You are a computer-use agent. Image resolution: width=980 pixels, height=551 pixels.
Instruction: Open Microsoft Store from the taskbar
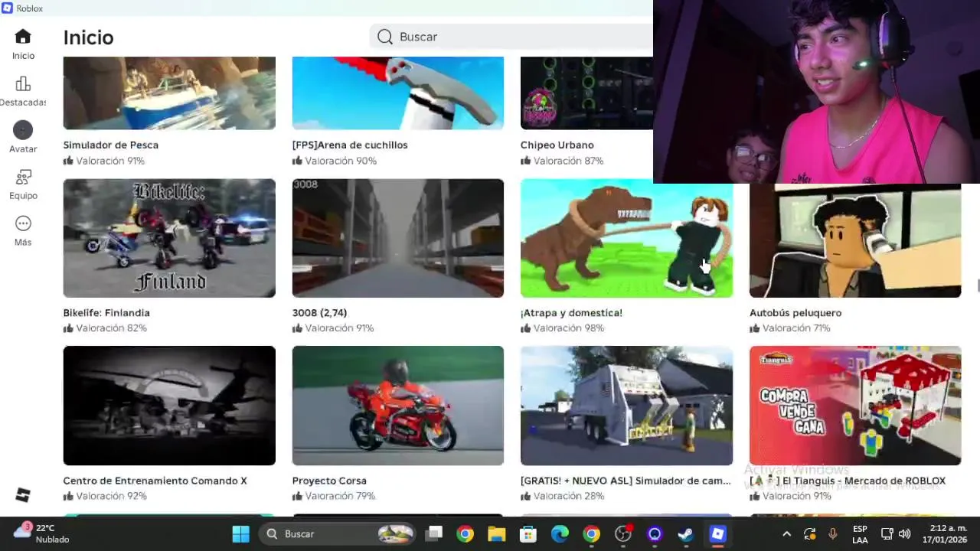pyautogui.click(x=528, y=533)
